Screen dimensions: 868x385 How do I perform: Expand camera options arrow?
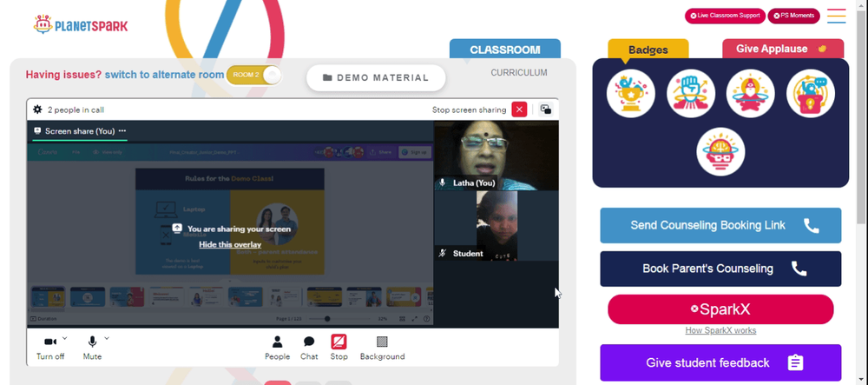65,338
